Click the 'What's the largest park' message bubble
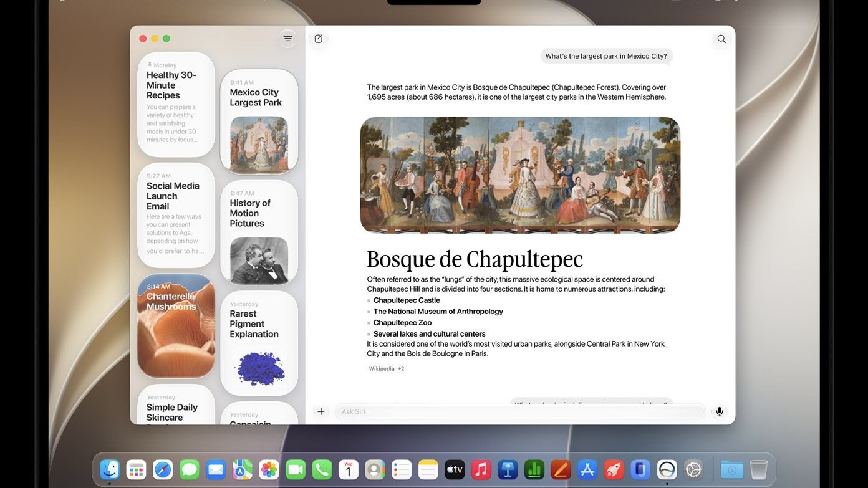The image size is (868, 488). [607, 56]
